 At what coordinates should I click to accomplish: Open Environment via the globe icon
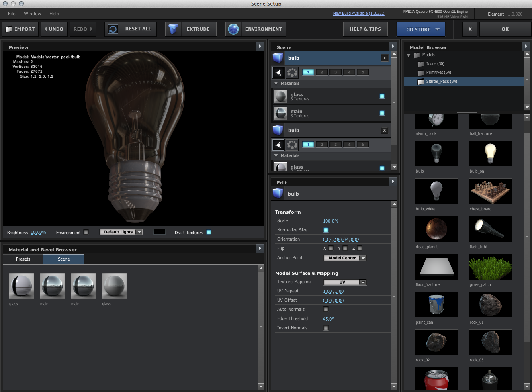(233, 29)
